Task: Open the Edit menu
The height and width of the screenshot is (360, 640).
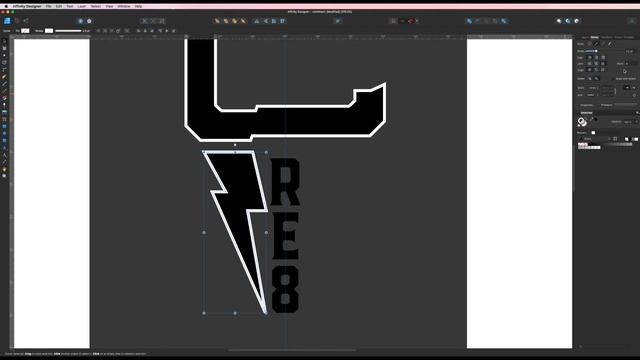Action: (x=59, y=7)
